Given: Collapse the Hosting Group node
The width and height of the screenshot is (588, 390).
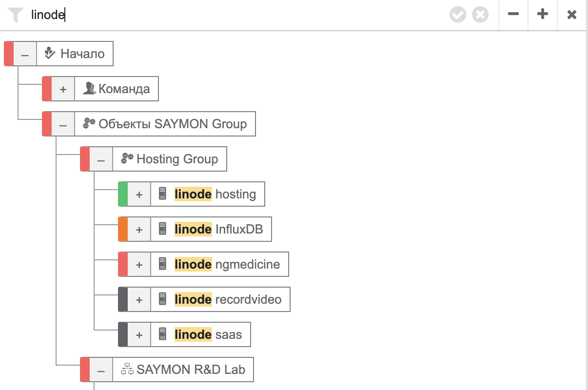Looking at the screenshot, I should click(x=101, y=159).
